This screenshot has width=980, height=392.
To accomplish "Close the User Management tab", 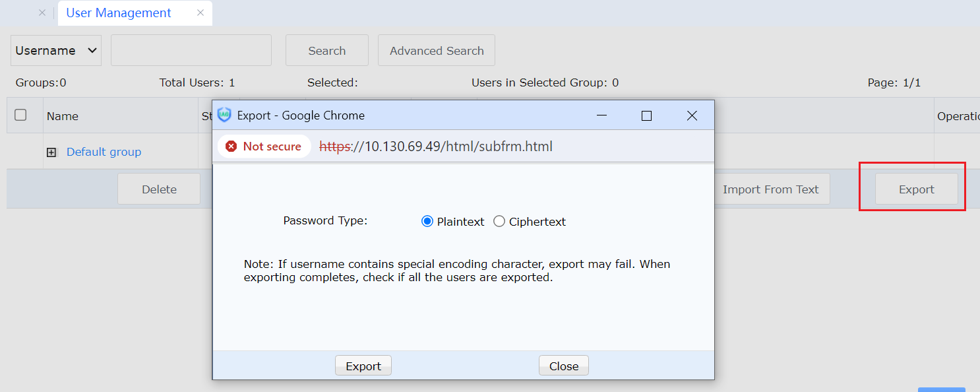I will coord(200,13).
